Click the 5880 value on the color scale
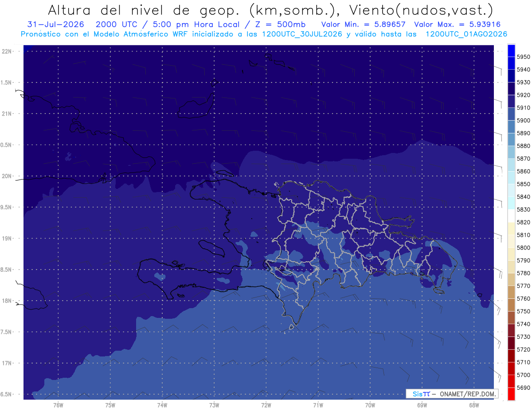Screen dimensions: 532x411 (523, 146)
